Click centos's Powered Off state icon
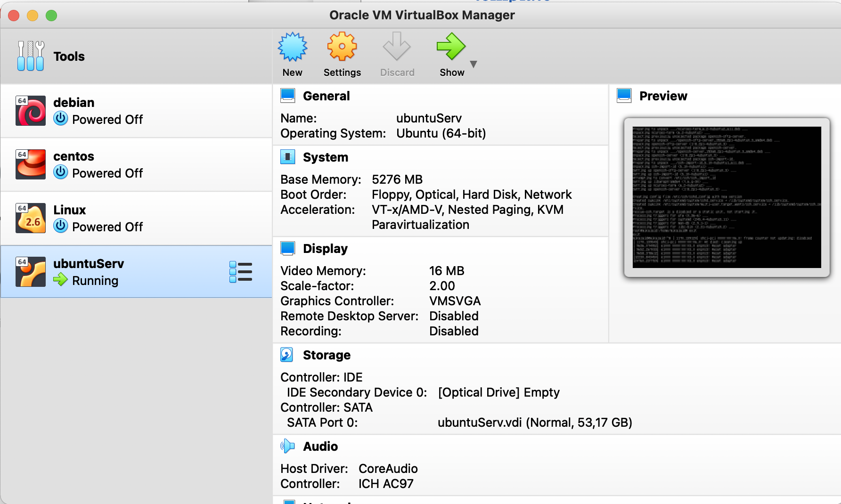Viewport: 841px width, 504px height. tap(60, 172)
